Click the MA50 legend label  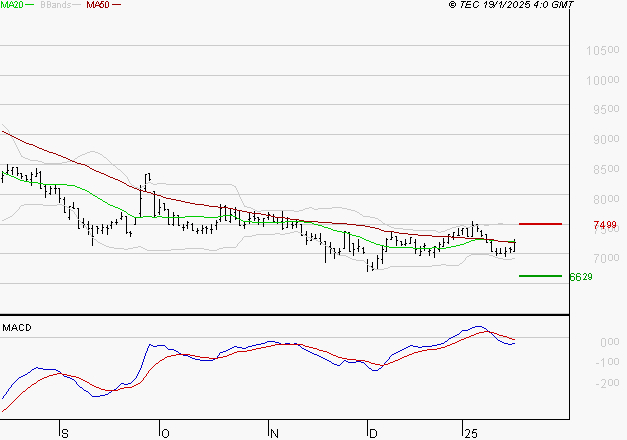(98, 5)
